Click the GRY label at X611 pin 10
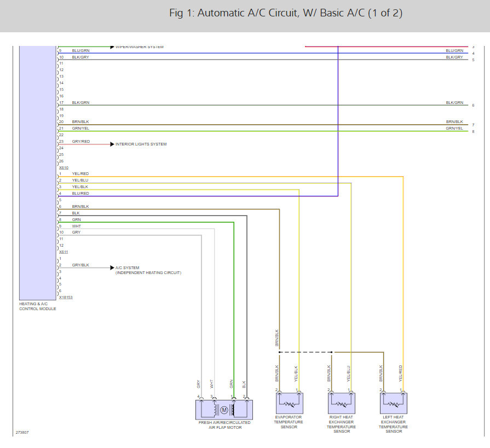The height and width of the screenshot is (448, 490). tap(76, 232)
